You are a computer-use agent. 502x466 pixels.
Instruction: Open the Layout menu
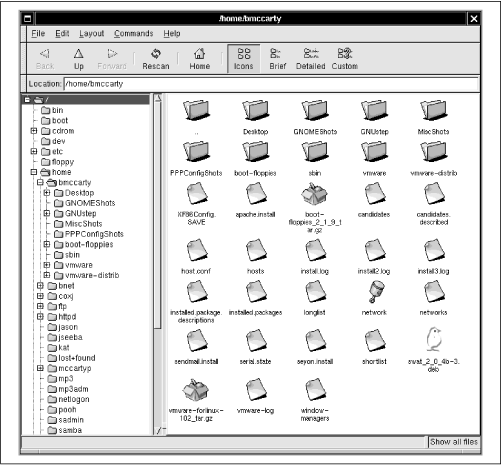tap(91, 34)
